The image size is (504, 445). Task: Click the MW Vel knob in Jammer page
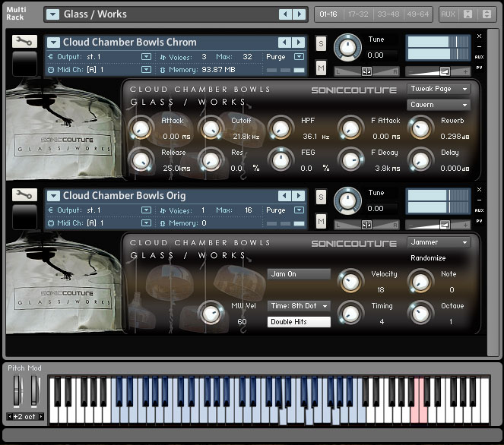pos(211,314)
